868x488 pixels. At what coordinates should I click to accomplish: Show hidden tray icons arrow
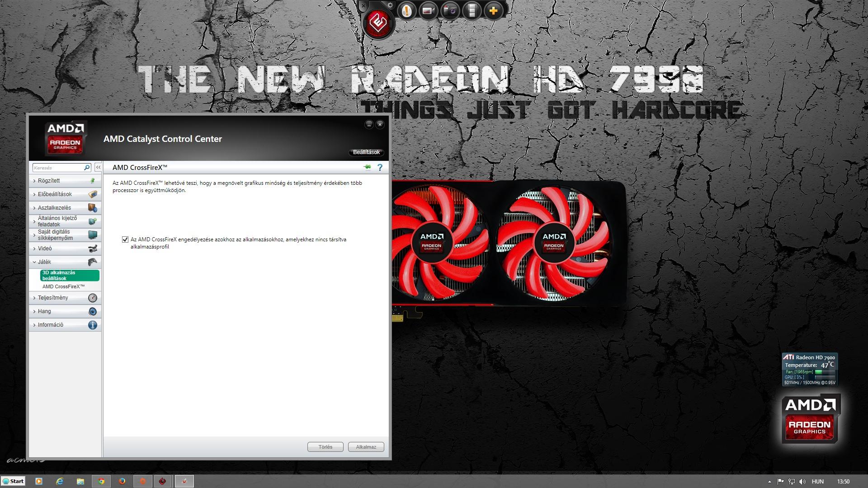[x=769, y=482]
